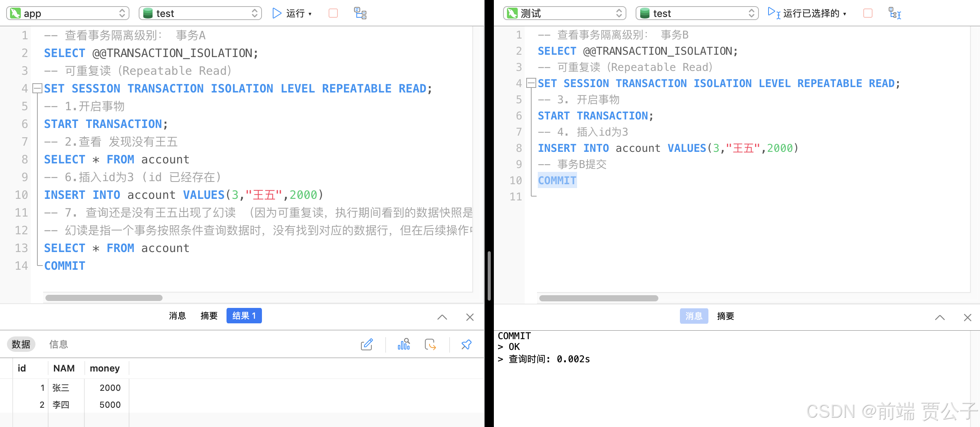Open the 运行已选择的 run arrow menu

(845, 14)
